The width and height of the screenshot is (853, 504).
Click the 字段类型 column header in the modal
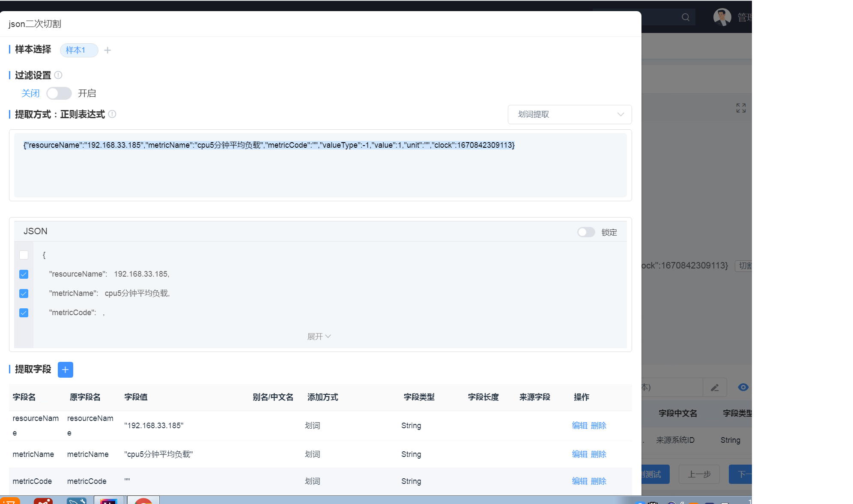coord(419,397)
